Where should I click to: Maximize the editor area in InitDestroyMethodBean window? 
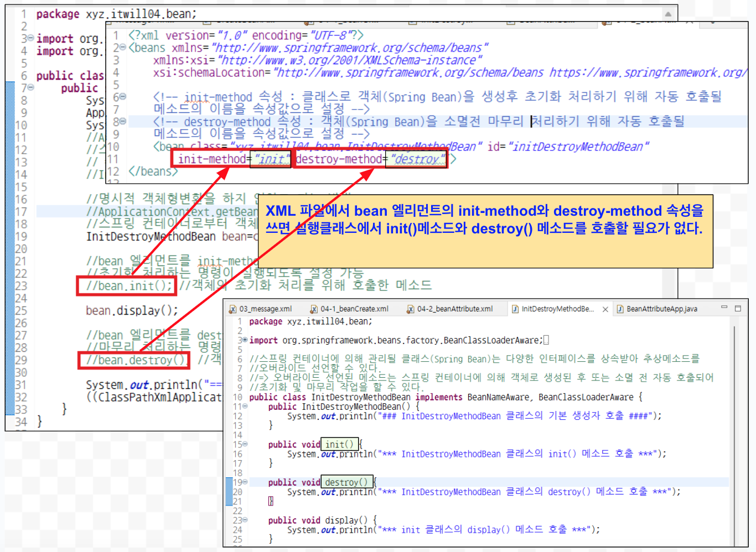(x=738, y=308)
